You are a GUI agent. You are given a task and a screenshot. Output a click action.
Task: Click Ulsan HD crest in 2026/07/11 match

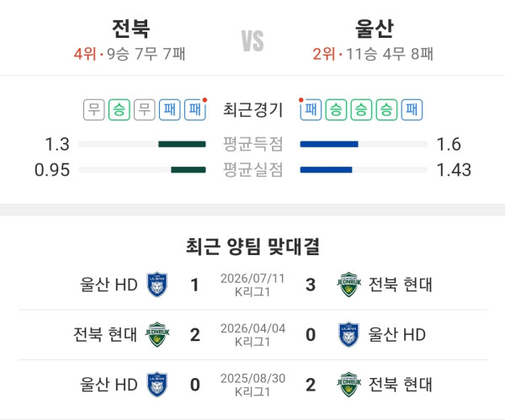point(157,284)
